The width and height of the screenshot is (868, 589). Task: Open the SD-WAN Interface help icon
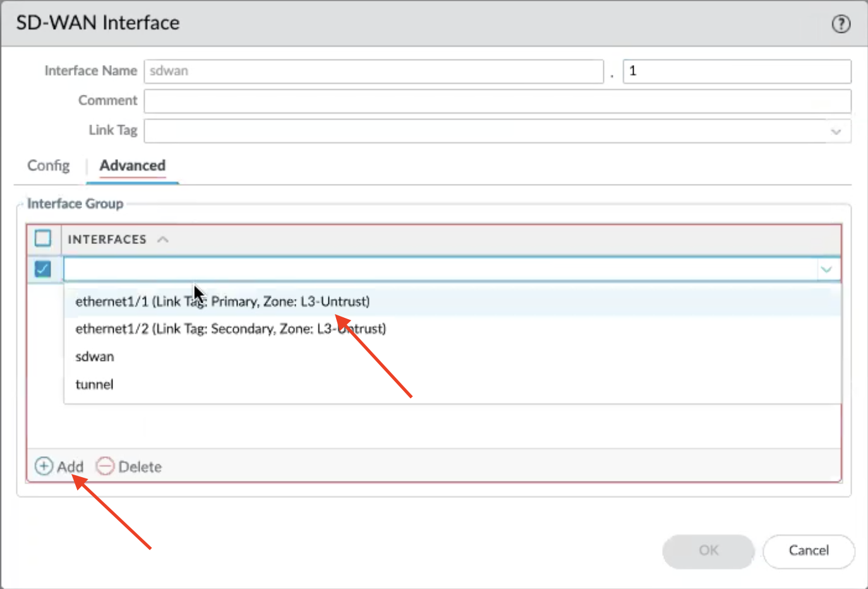[x=841, y=24]
